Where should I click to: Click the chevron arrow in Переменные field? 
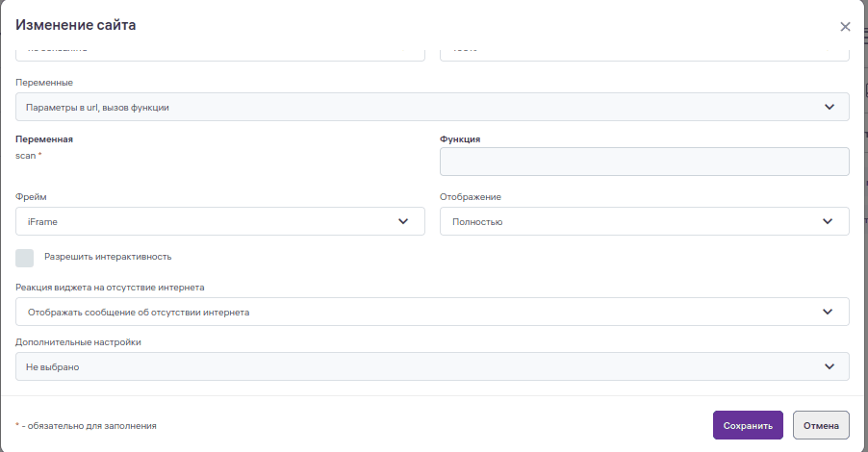point(830,107)
